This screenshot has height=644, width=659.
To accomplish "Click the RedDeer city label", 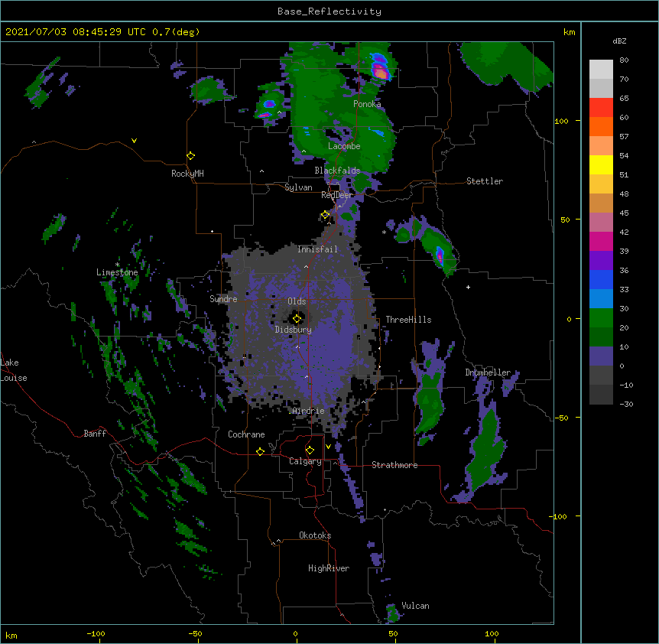I will pyautogui.click(x=336, y=195).
